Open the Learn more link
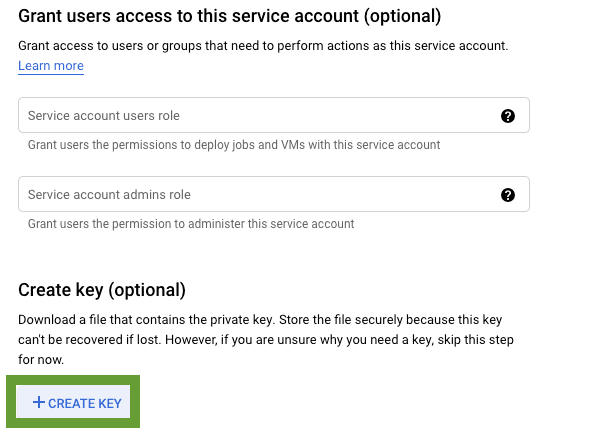 (51, 66)
